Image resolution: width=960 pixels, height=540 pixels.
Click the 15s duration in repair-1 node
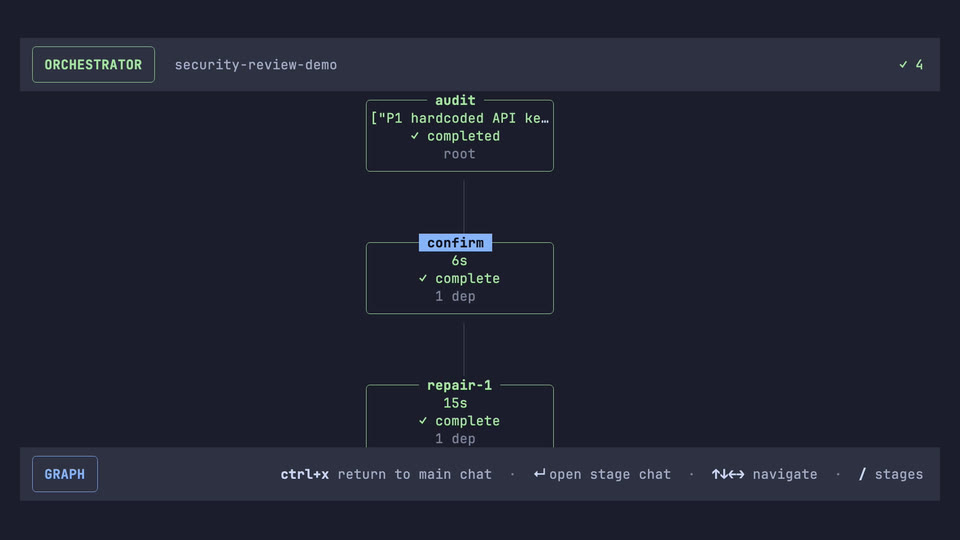455,403
